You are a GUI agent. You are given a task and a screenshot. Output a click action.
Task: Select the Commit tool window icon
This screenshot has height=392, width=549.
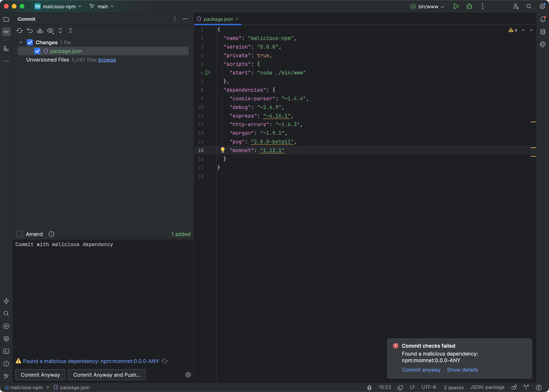6,32
